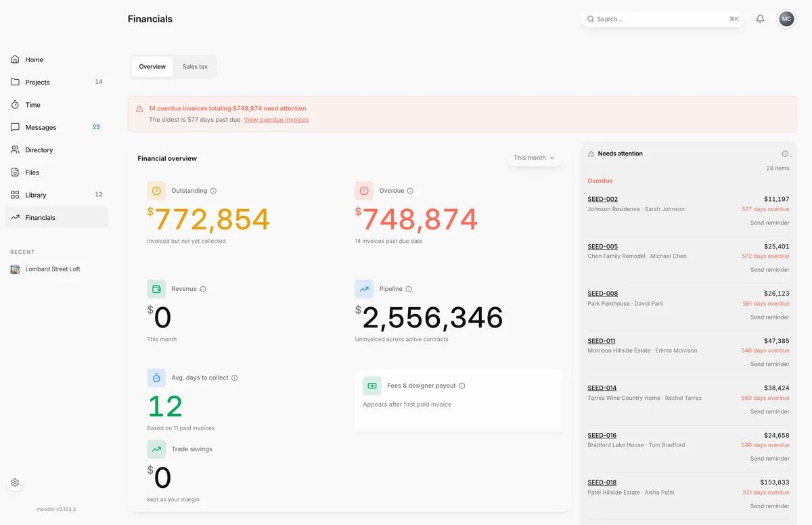Open the This month period dropdown

pyautogui.click(x=535, y=158)
